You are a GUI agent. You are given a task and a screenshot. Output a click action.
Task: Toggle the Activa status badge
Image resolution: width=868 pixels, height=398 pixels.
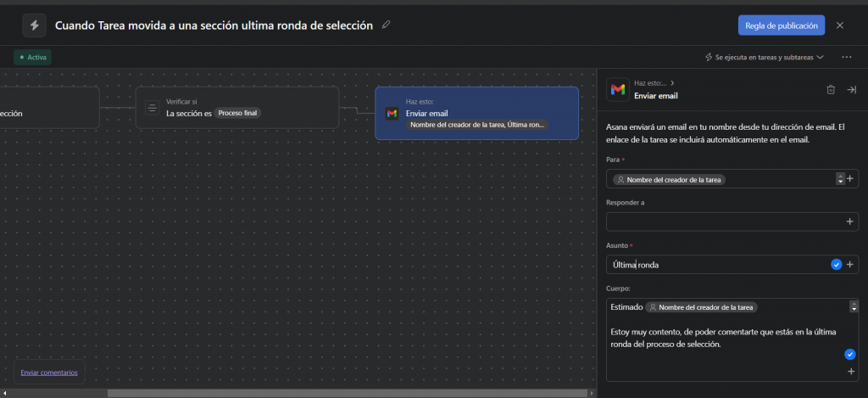[33, 57]
